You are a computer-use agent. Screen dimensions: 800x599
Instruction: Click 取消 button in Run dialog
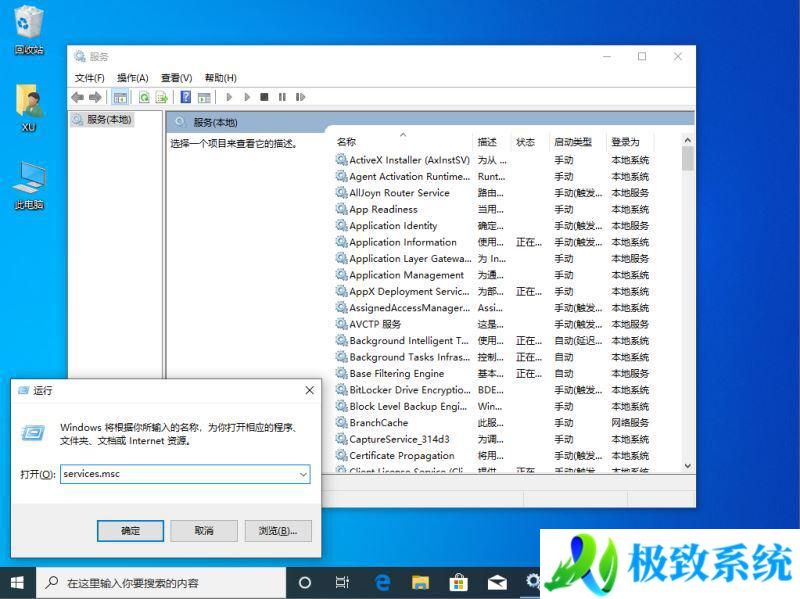204,531
